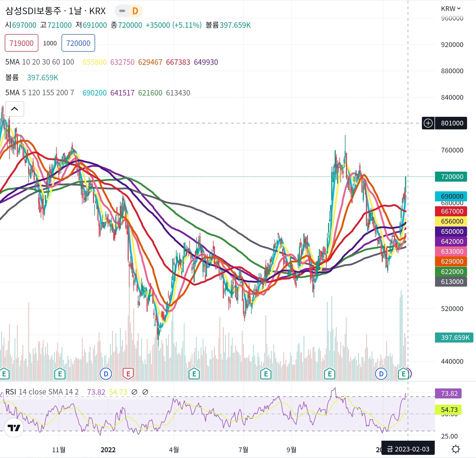Open symbol search via 삼성SDI보통주 title
The height and width of the screenshot is (458, 476).
(55, 11)
